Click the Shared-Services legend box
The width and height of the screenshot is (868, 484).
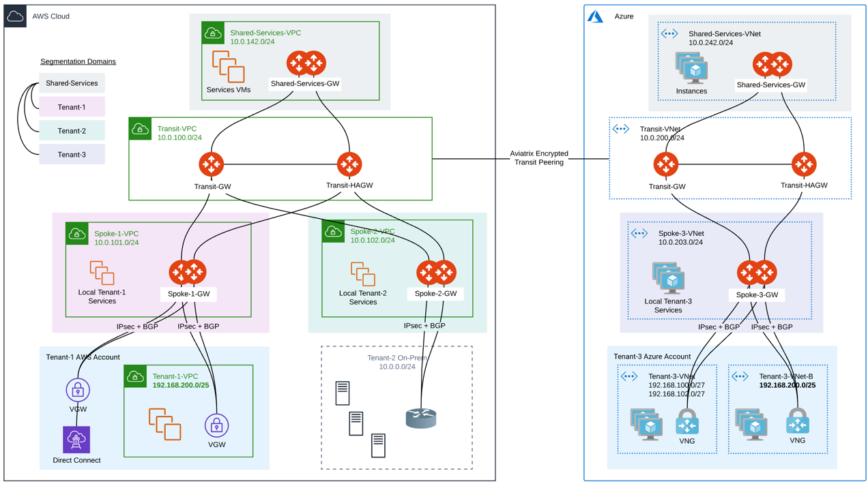72,83
